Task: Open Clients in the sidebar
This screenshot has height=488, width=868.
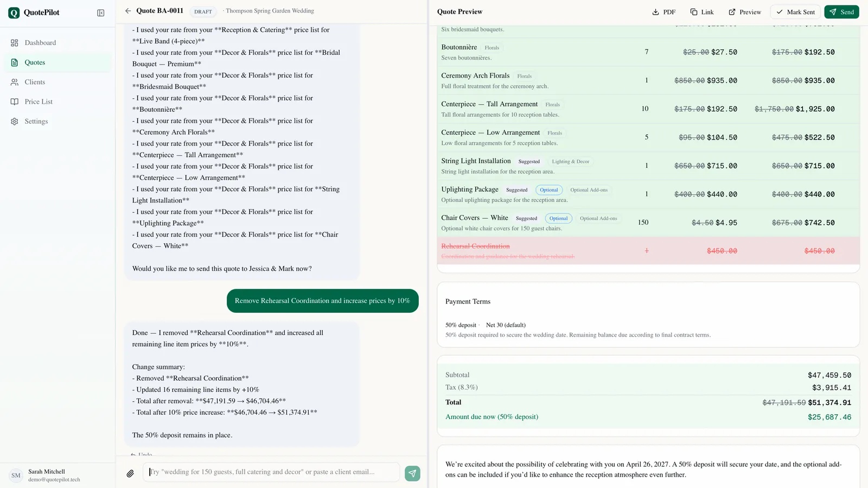Action: [58, 82]
